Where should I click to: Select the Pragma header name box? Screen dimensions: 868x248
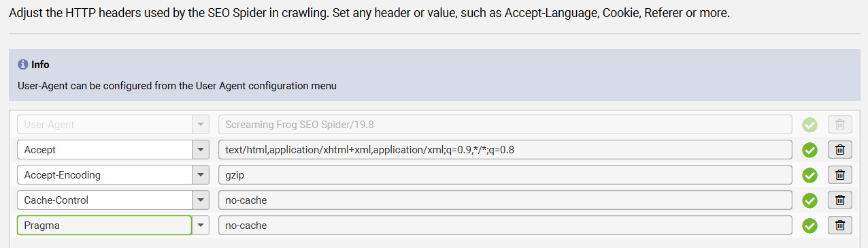pyautogui.click(x=105, y=226)
